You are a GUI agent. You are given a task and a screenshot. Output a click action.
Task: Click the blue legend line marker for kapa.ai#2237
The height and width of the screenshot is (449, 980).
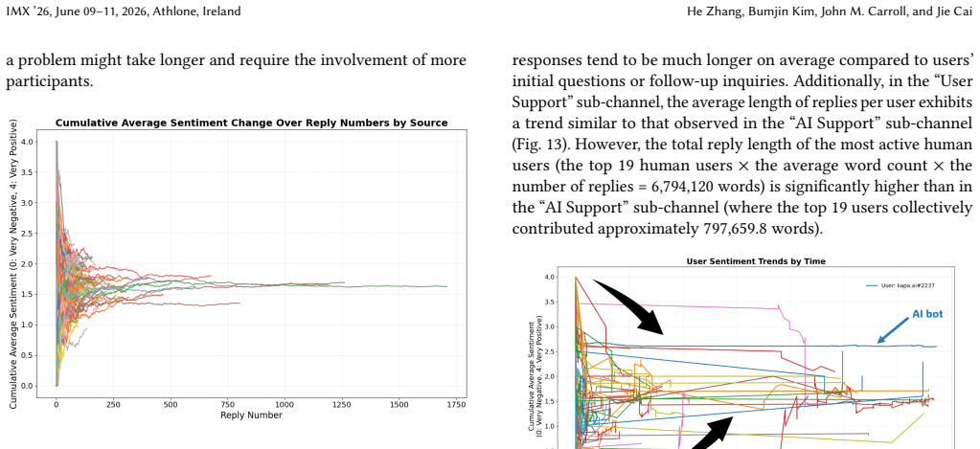tap(873, 285)
